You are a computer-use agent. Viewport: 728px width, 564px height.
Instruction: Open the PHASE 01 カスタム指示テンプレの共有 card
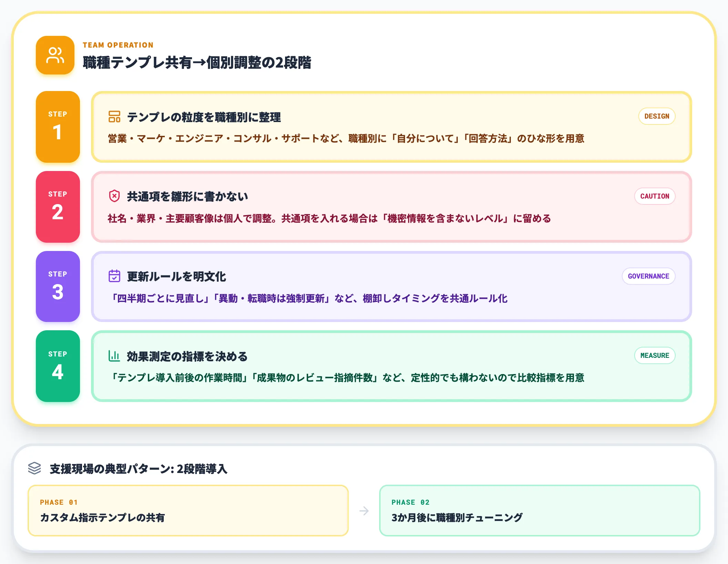pyautogui.click(x=188, y=511)
